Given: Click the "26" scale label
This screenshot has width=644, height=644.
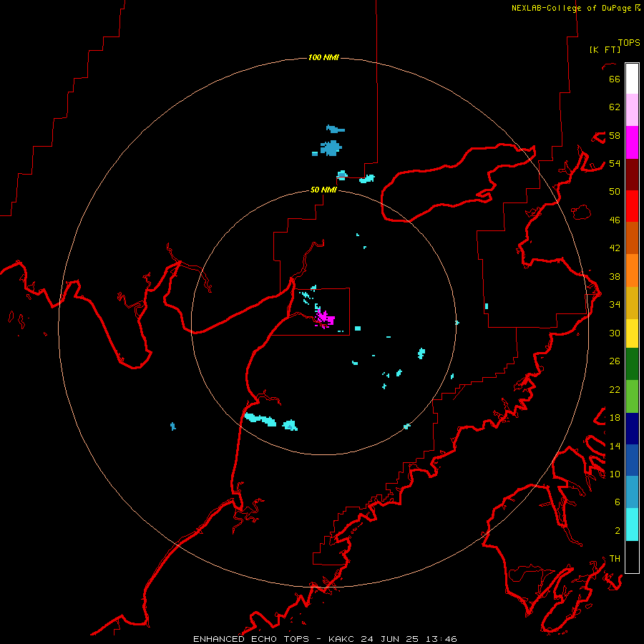Looking at the screenshot, I should [615, 361].
